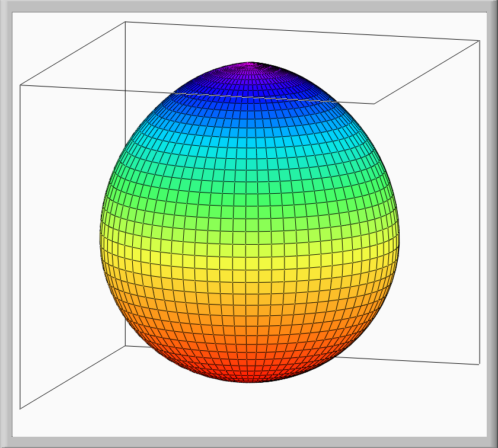The width and height of the screenshot is (498, 448).
Task: Click the bounding box top-back-left corner
Action: [x=125, y=22]
